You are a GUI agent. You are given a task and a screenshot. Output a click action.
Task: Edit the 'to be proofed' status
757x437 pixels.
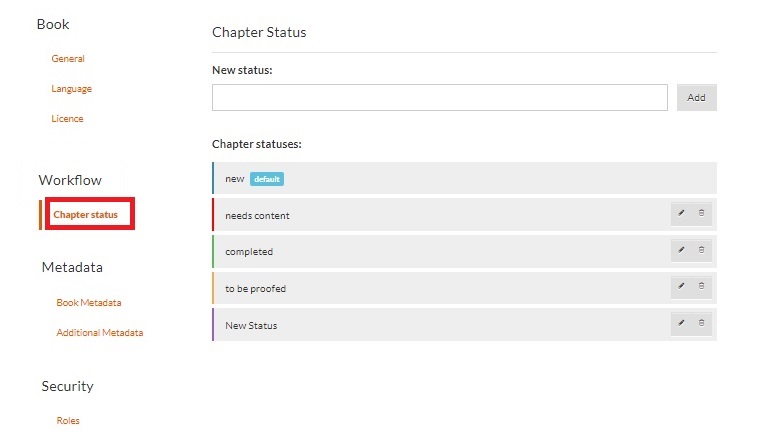coord(681,288)
